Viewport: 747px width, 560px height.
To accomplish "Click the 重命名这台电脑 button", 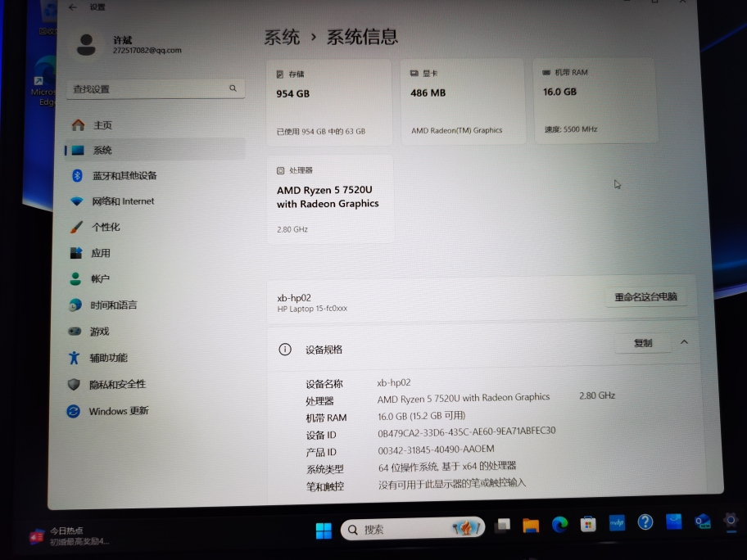I will click(x=645, y=297).
